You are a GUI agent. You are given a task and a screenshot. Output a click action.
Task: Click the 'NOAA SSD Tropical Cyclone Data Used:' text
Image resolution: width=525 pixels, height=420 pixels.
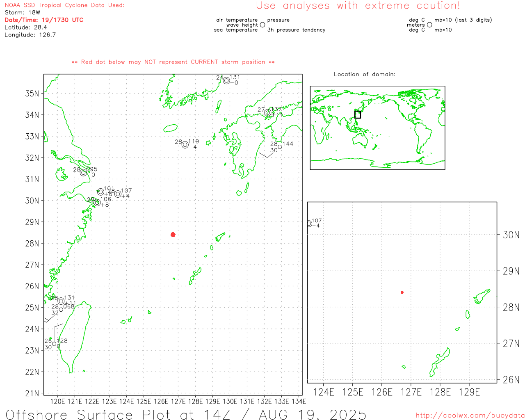(x=64, y=5)
